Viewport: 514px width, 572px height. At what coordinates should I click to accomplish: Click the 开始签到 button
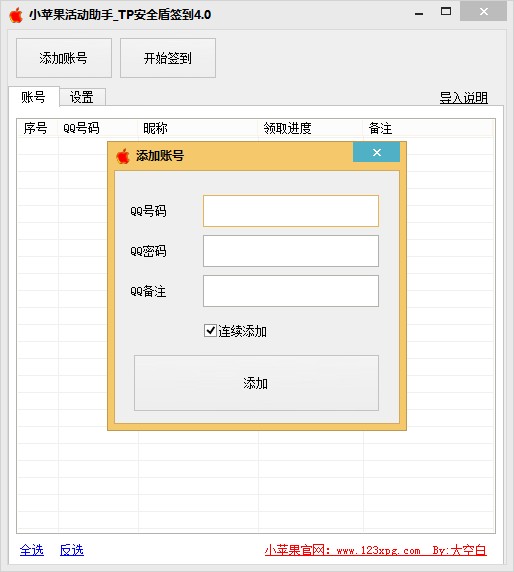click(168, 58)
